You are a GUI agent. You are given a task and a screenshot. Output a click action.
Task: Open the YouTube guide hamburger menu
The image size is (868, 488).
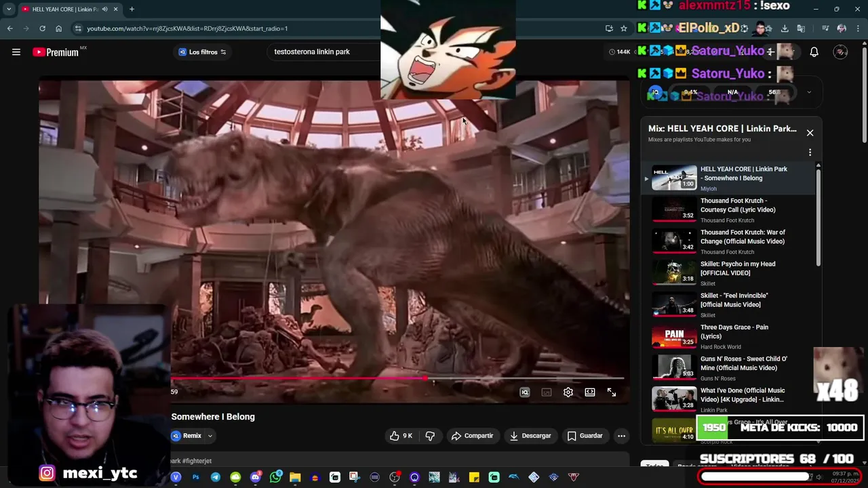click(x=16, y=52)
